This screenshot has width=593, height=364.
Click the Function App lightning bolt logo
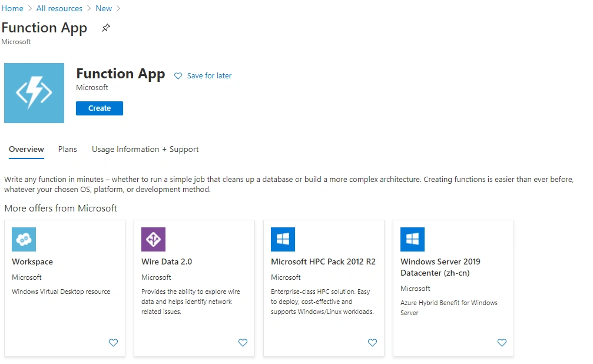click(34, 93)
